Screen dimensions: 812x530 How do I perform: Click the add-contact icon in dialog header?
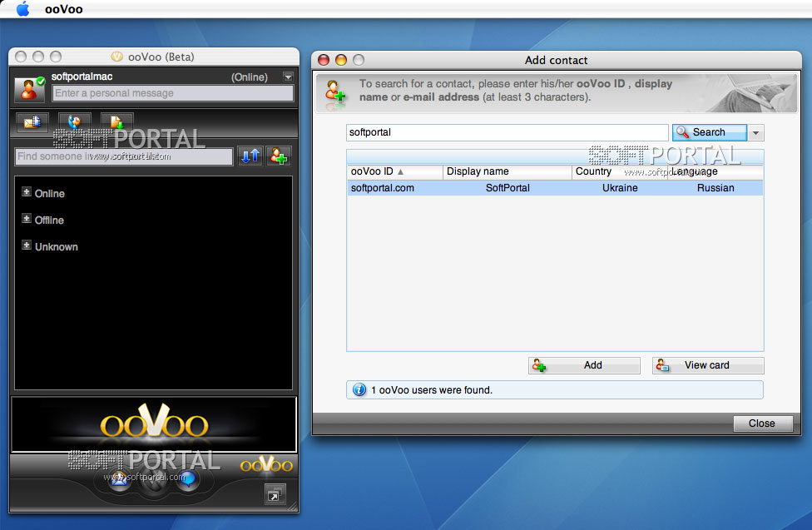pos(334,92)
